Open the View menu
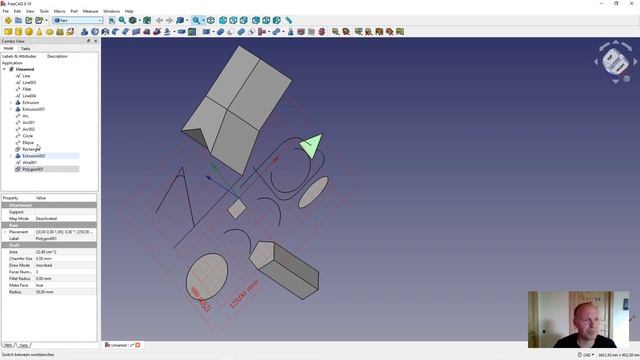Image resolution: width=640 pixels, height=360 pixels. click(x=30, y=11)
